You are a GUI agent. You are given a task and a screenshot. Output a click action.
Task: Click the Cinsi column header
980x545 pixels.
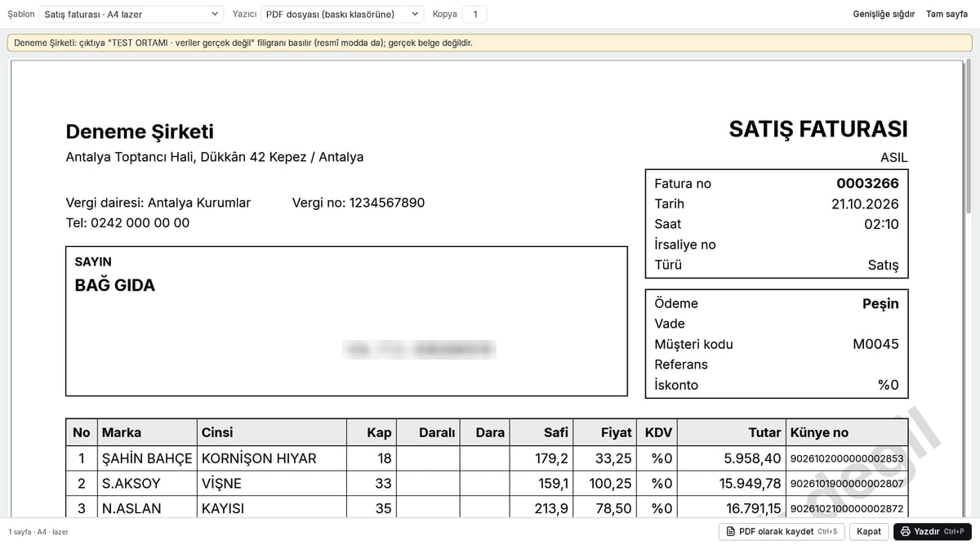[271, 432]
